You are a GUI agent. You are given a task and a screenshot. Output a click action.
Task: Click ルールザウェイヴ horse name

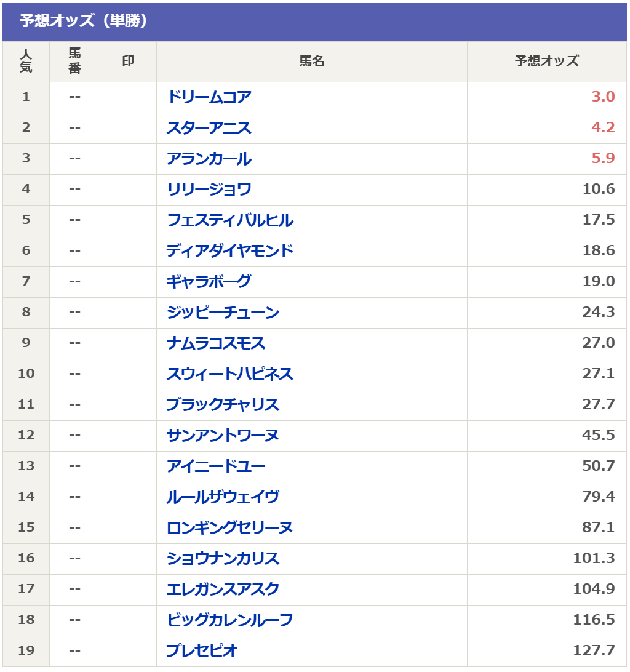(223, 497)
